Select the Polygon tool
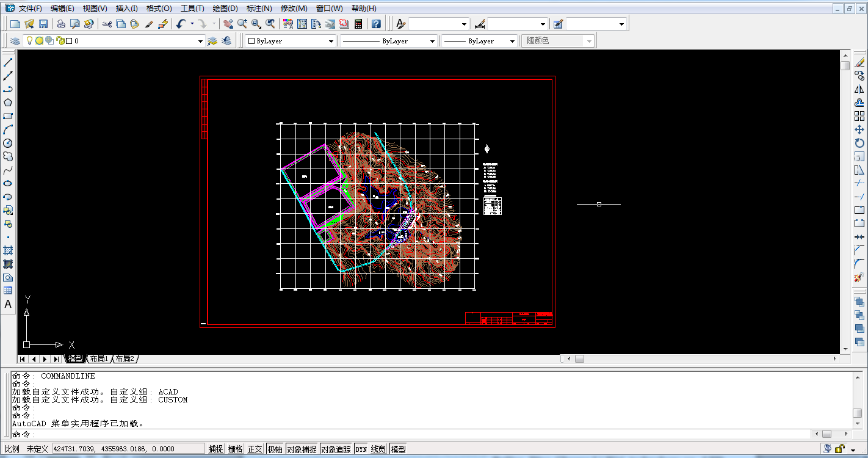This screenshot has width=868, height=458. [8, 103]
